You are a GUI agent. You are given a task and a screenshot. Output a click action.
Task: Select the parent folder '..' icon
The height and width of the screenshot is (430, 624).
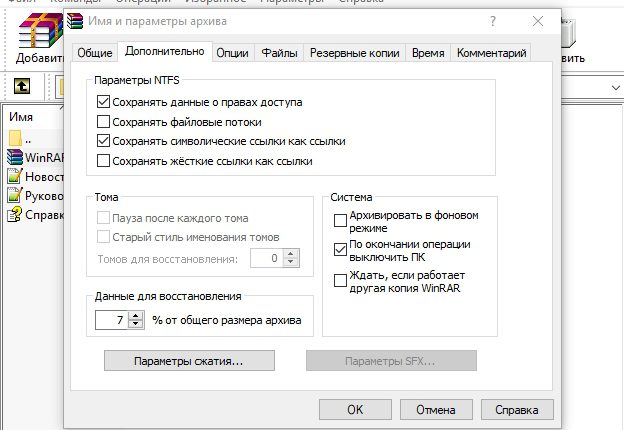[15, 138]
